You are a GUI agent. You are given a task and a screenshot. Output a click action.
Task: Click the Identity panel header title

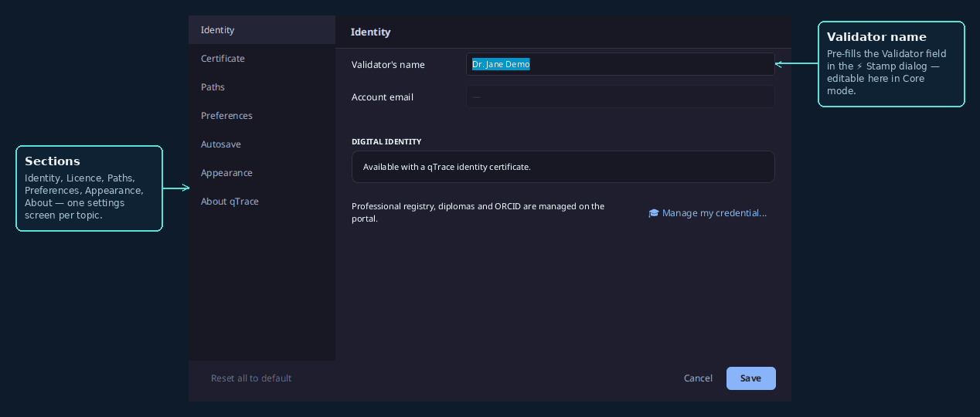tap(370, 32)
